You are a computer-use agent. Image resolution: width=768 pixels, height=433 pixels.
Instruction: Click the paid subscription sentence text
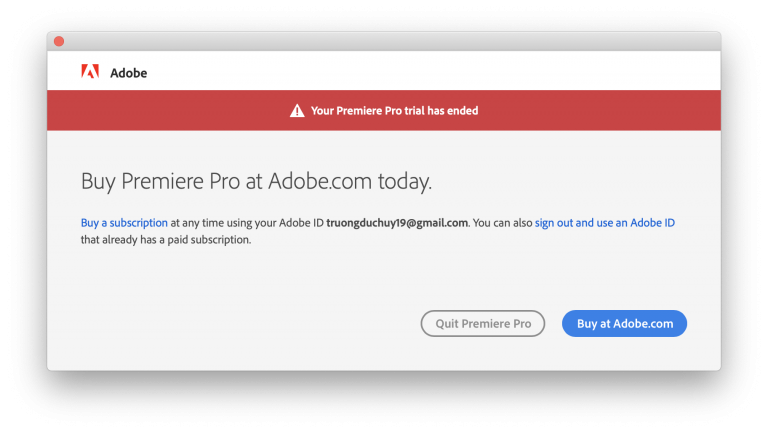coord(166,240)
